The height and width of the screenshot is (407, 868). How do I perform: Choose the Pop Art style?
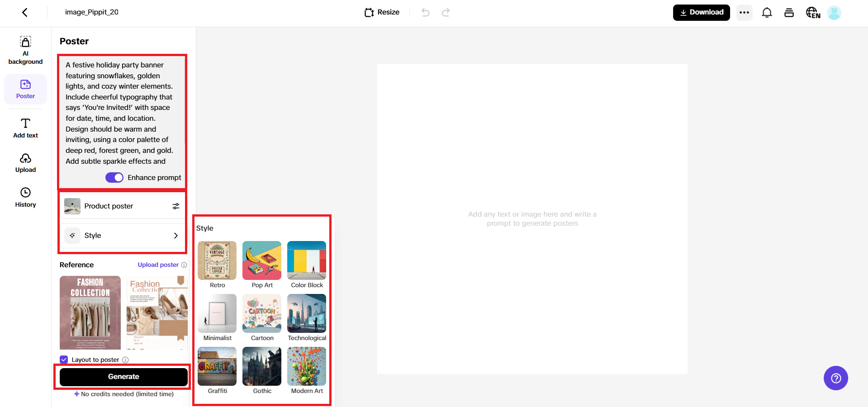[262, 265]
